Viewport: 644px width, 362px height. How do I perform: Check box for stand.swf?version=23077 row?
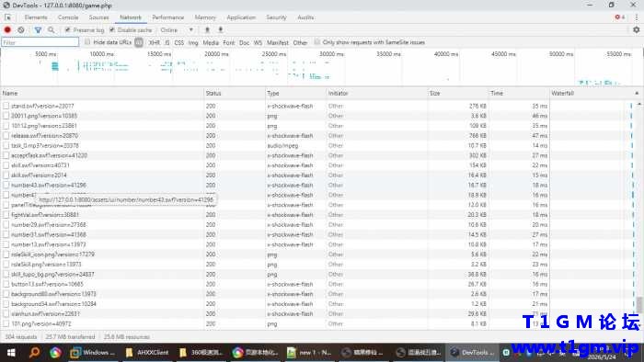click(6, 106)
